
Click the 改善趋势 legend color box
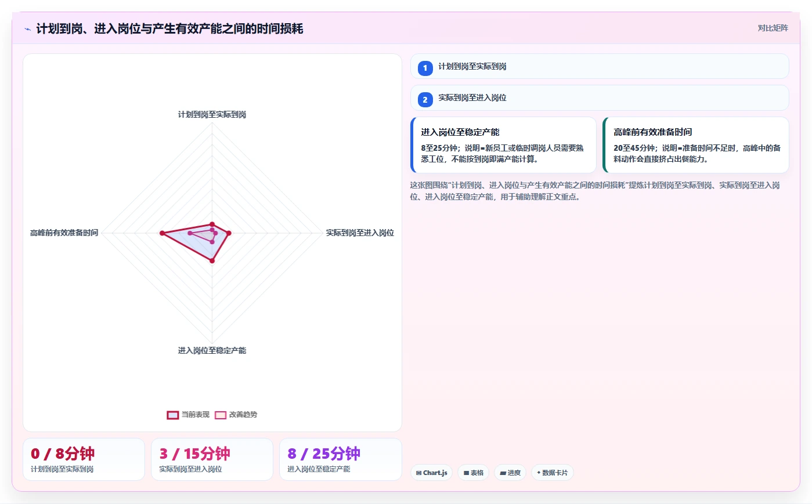click(x=220, y=415)
